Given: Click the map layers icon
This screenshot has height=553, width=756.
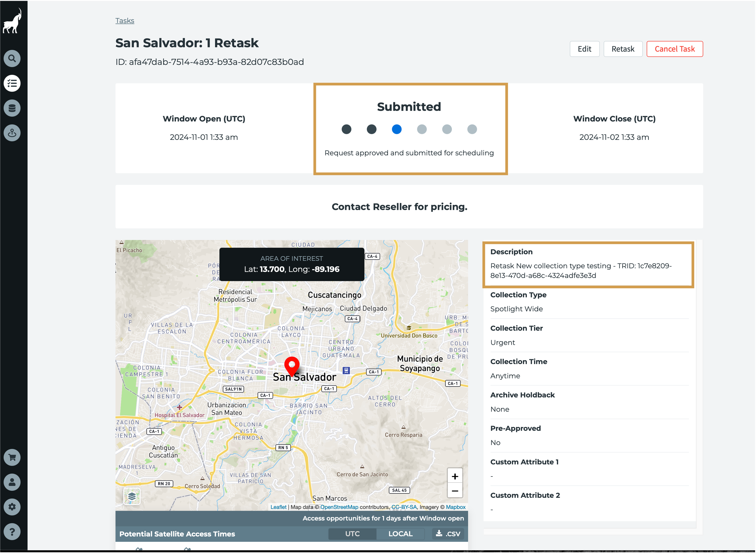Looking at the screenshot, I should [132, 496].
